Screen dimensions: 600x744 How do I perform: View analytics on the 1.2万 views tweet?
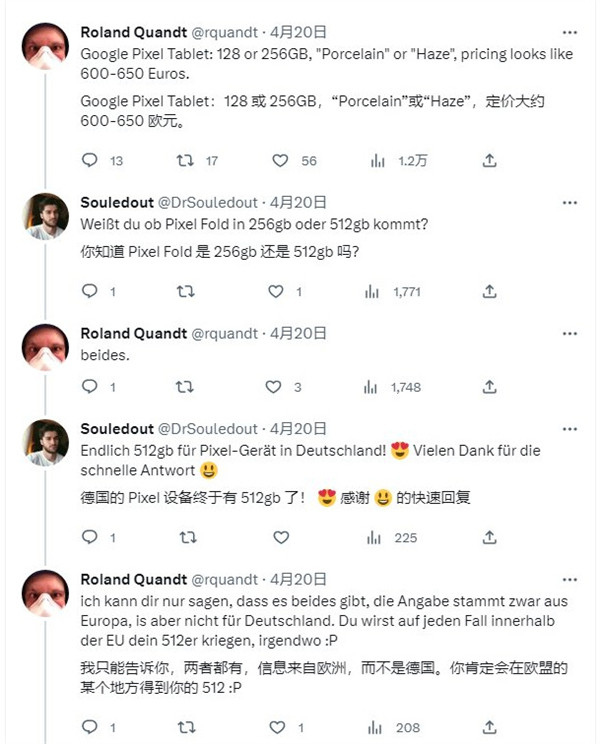coord(378,160)
